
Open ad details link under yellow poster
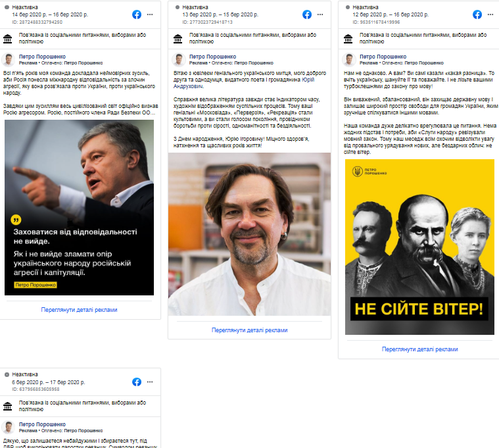coord(419,349)
